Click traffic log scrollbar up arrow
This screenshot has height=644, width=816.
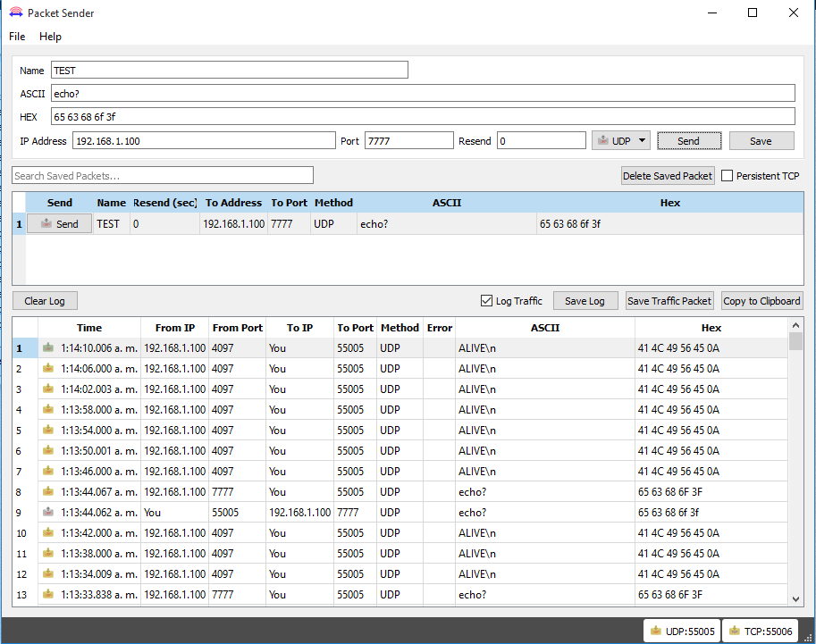pos(795,325)
